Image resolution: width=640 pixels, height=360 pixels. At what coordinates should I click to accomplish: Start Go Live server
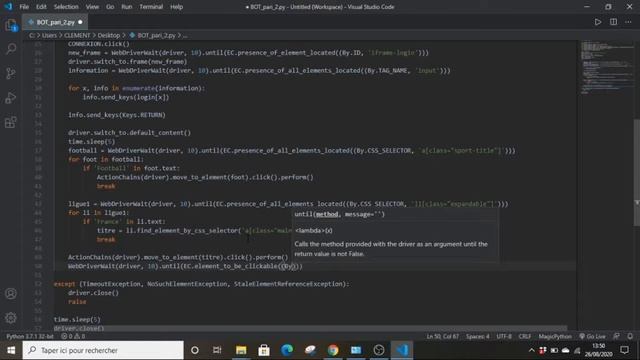[x=592, y=336]
